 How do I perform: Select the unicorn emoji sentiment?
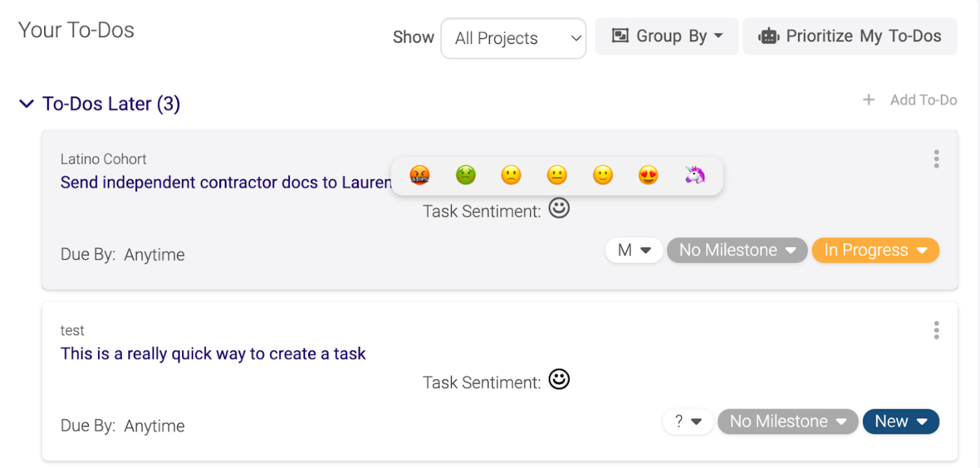(694, 175)
